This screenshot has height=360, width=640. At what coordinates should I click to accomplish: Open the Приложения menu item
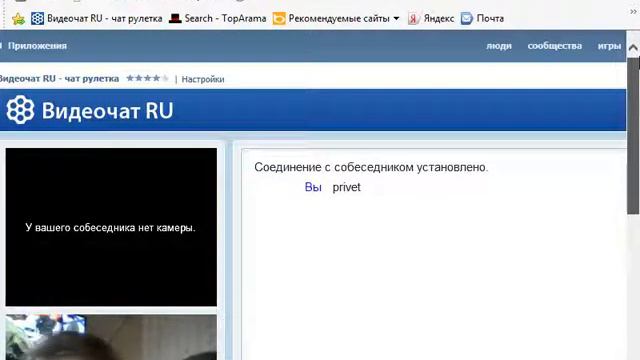coord(37,46)
